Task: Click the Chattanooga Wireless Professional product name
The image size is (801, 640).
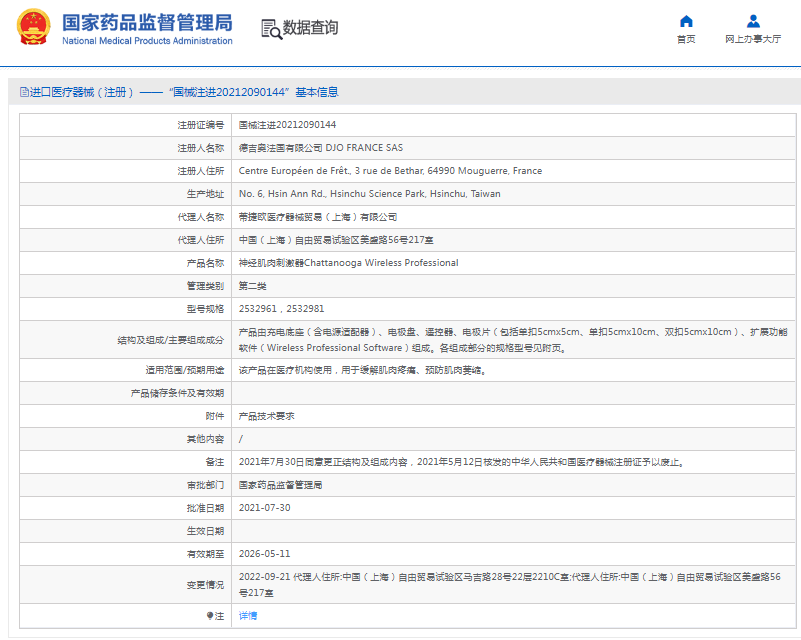Action: 348,263
